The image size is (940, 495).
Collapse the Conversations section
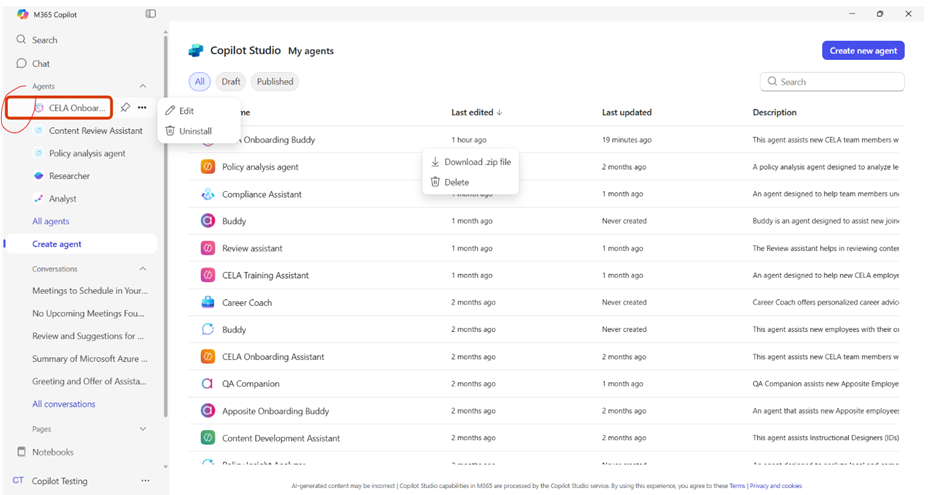pos(143,269)
